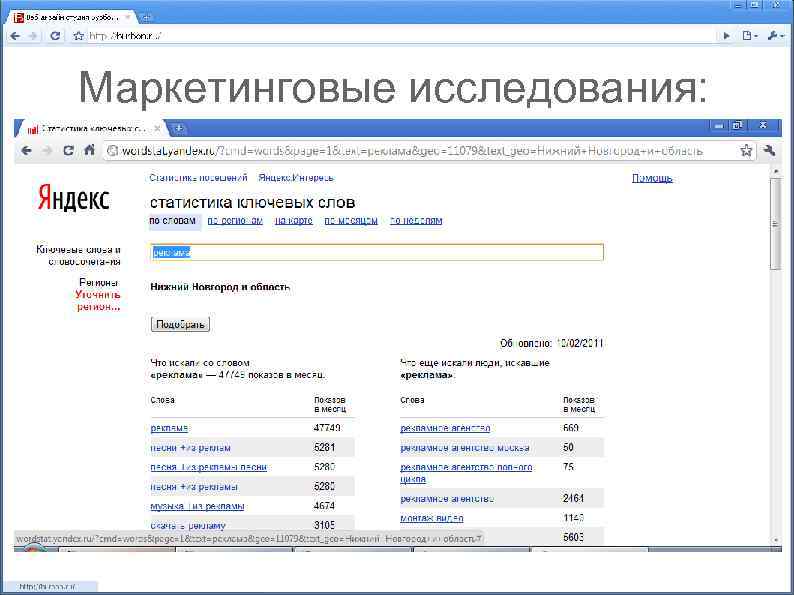Click the Яндекс logo
Image resolution: width=794 pixels, height=595 pixels.
[x=73, y=198]
